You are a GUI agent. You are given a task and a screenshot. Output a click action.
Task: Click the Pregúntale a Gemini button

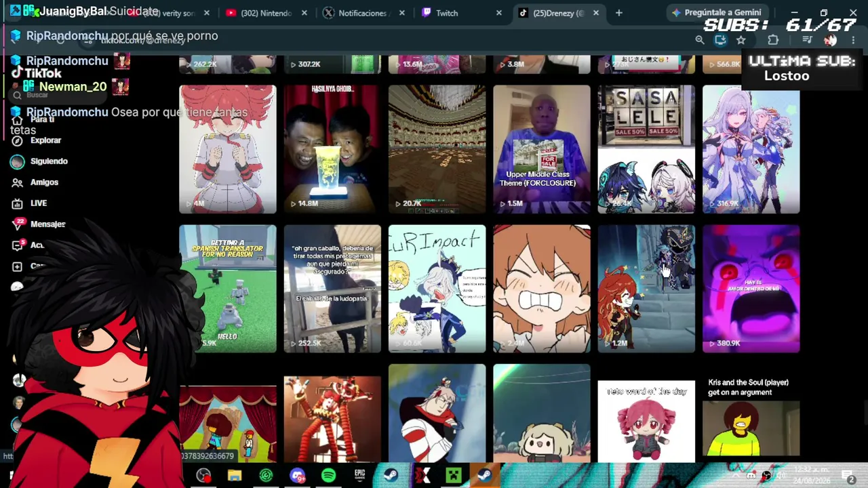pyautogui.click(x=716, y=13)
